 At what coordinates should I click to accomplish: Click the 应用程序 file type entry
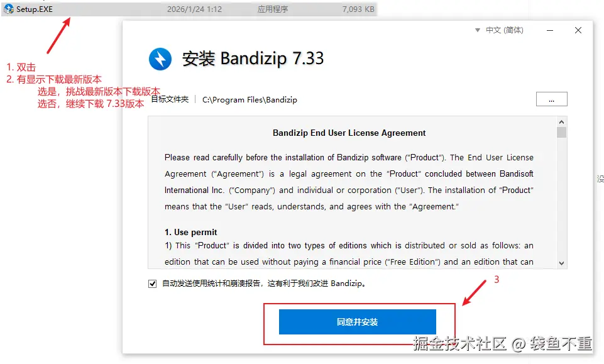pyautogui.click(x=273, y=9)
